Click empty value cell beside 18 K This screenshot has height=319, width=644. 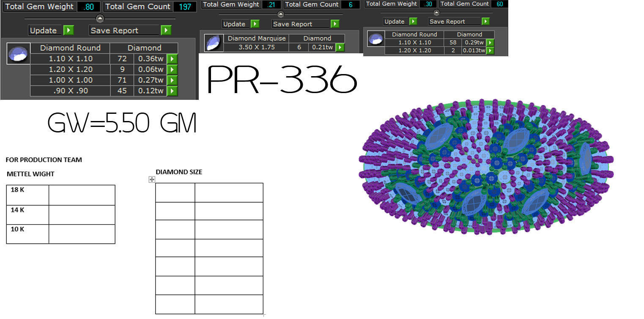82,195
